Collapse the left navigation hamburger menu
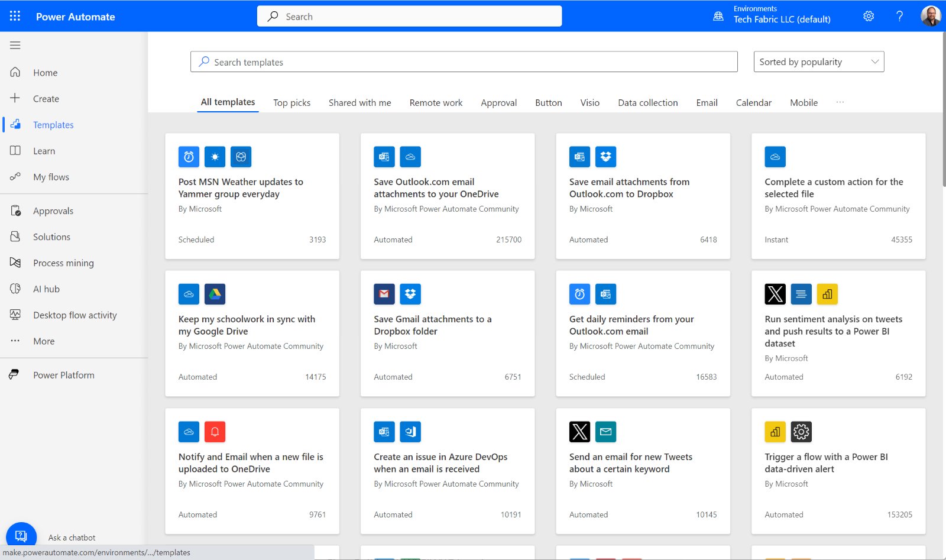The image size is (946, 560). point(15,45)
